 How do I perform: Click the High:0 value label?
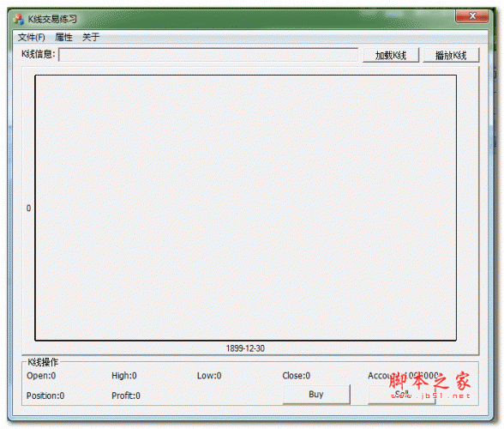(124, 376)
